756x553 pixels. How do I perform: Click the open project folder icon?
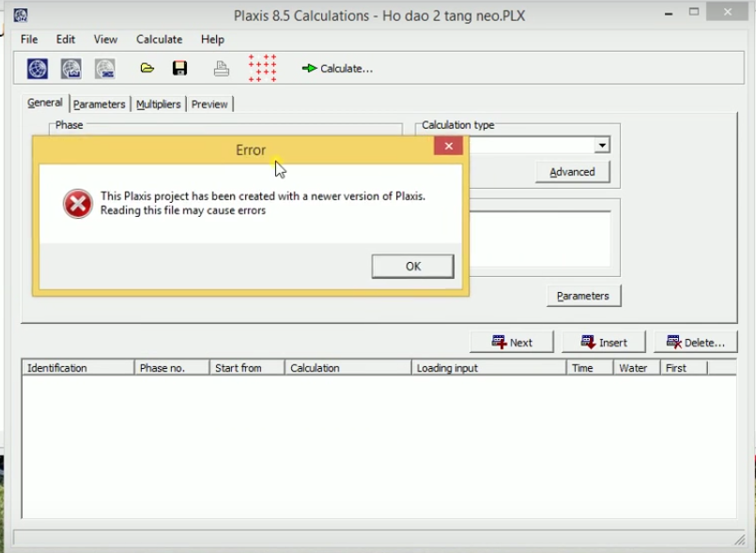(147, 68)
